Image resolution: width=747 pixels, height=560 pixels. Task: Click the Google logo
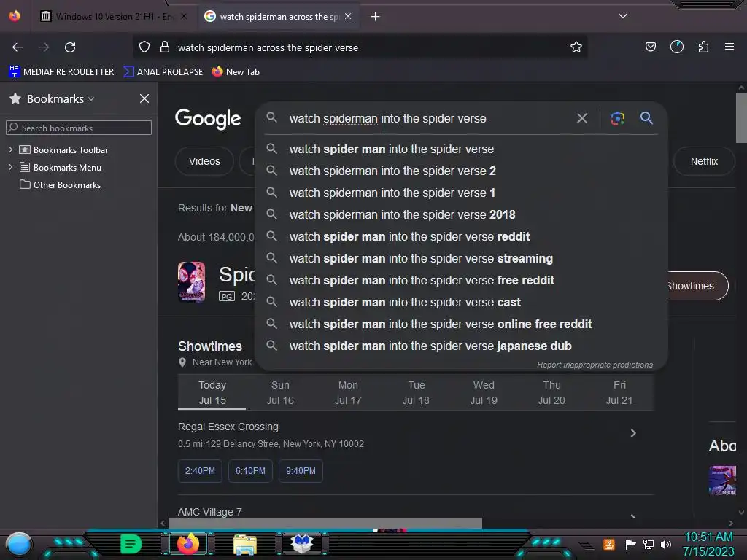tap(208, 119)
